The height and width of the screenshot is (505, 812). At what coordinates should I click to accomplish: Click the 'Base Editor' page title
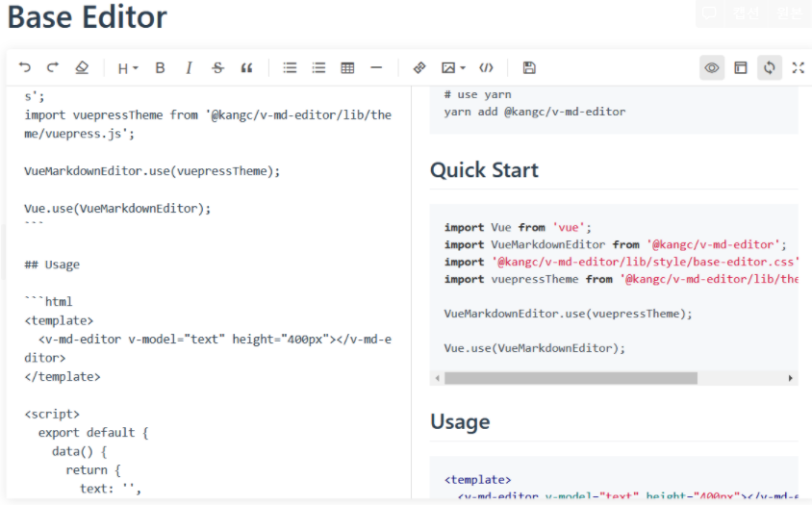pos(87,17)
